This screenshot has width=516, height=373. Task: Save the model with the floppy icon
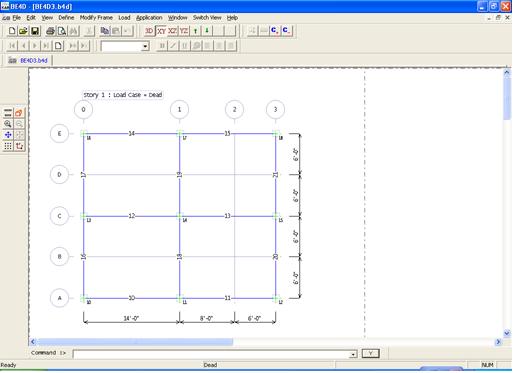tap(34, 31)
